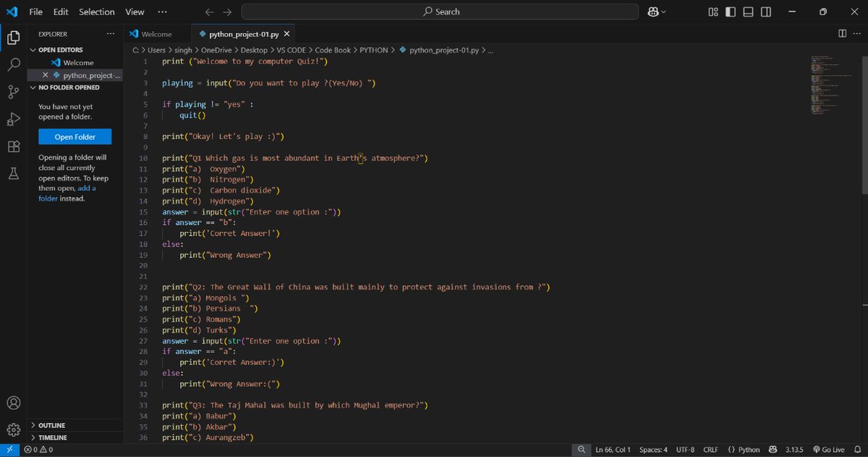The image size is (868, 457).
Task: Go forward using the right arrow
Action: pos(227,12)
